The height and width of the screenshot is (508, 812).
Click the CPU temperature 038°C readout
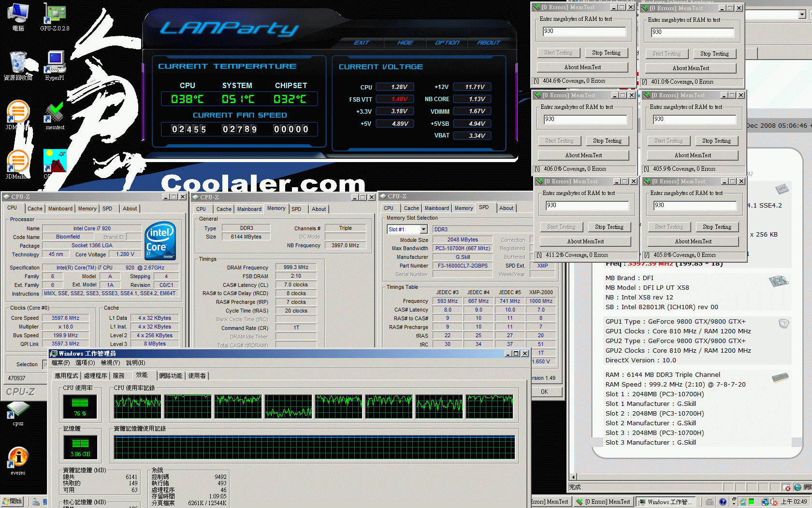pos(187,99)
